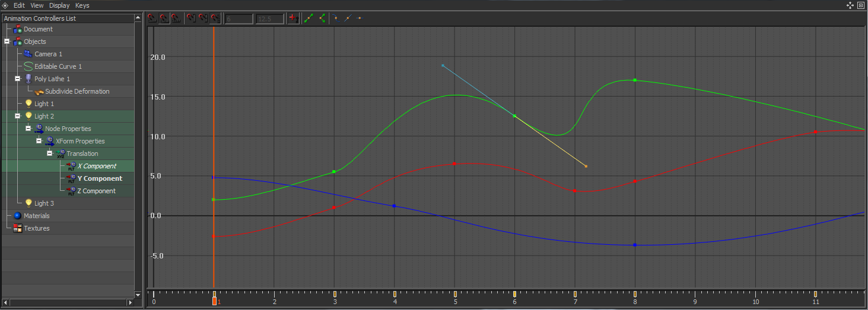
Task: Click the maximize panel icon at top right
Action: pyautogui.click(x=861, y=5)
